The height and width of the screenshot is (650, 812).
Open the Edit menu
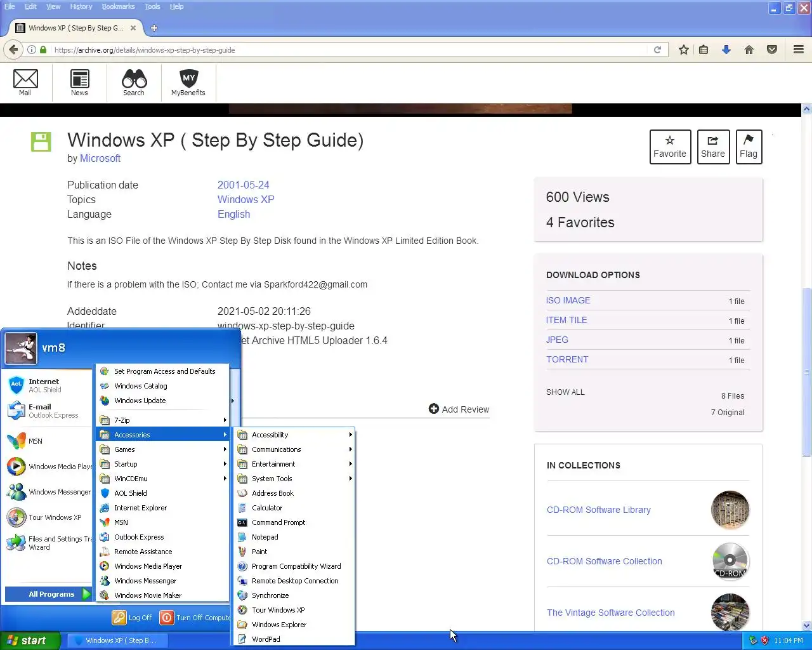pyautogui.click(x=30, y=6)
